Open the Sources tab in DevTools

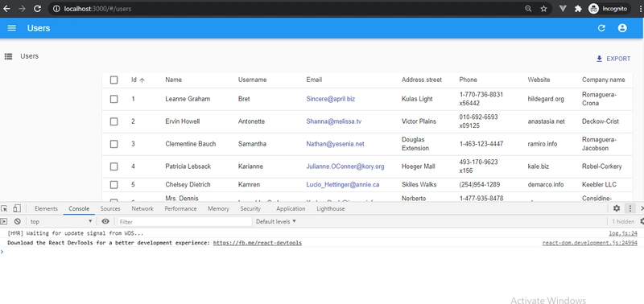(110, 208)
